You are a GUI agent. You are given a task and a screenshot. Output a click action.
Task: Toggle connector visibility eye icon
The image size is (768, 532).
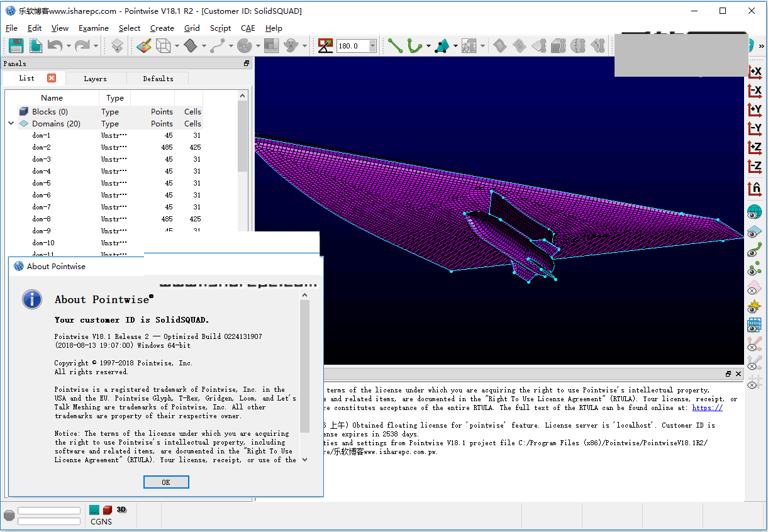pyautogui.click(x=754, y=251)
